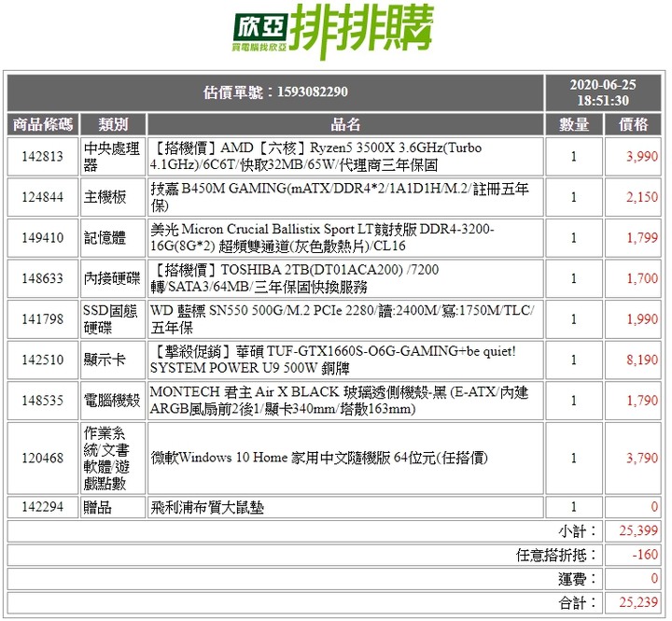Click the 運費 label

578,579
